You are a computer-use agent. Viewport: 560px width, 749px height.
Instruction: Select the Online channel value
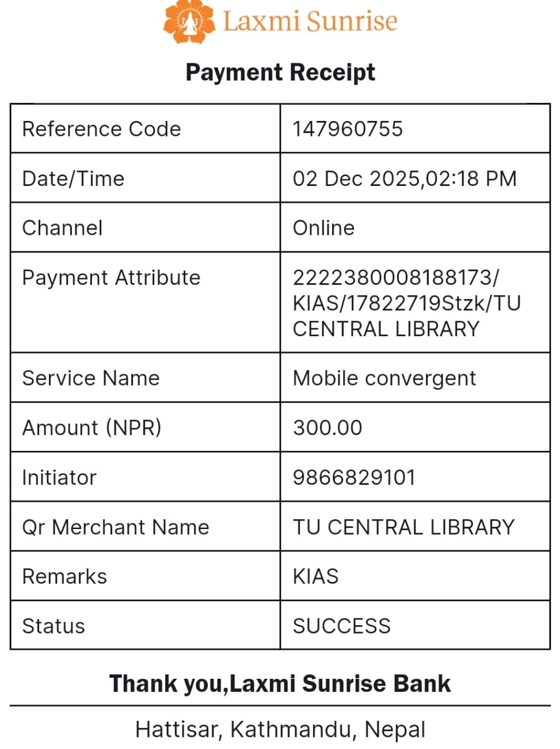323,228
